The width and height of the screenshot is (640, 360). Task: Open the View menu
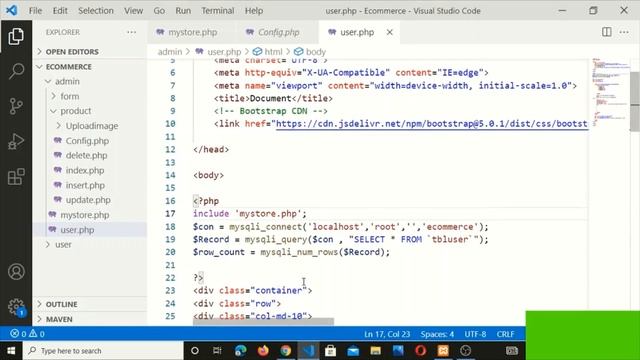pos(133,11)
